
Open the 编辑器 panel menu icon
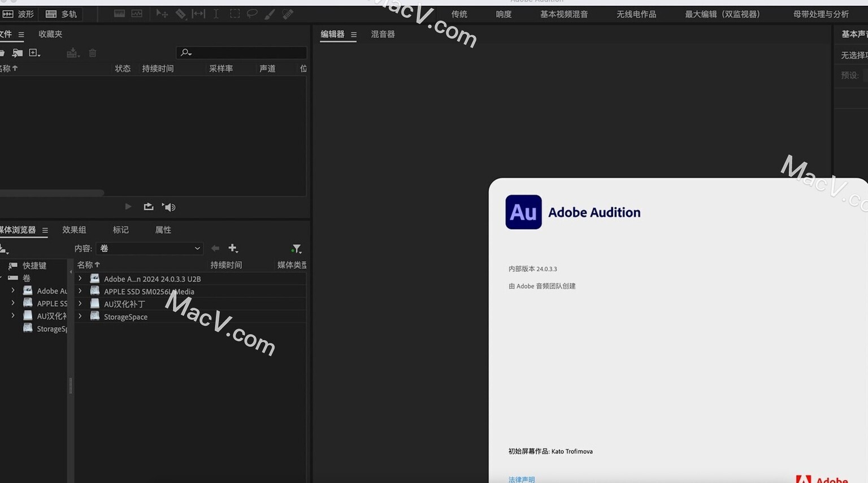[354, 34]
